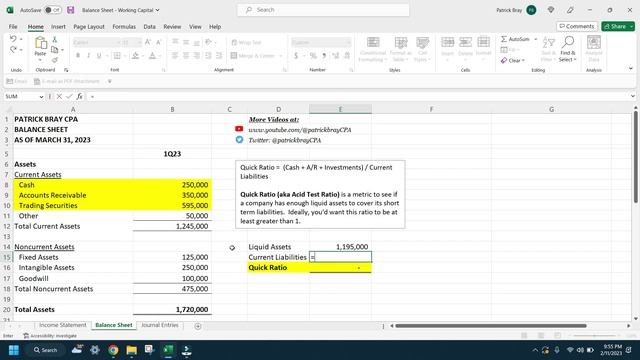
Task: Click the Borders icon
Action: point(117,56)
